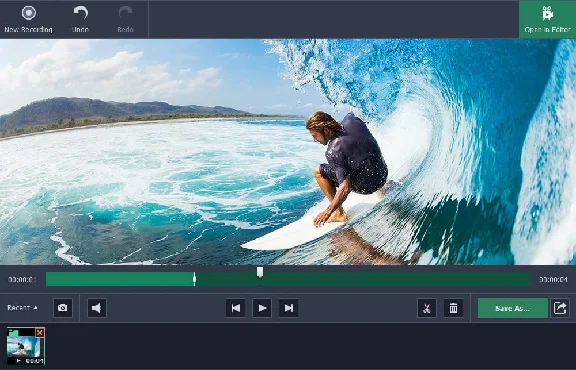Click the cut marker on green timeline
The height and width of the screenshot is (370, 576).
(x=194, y=279)
